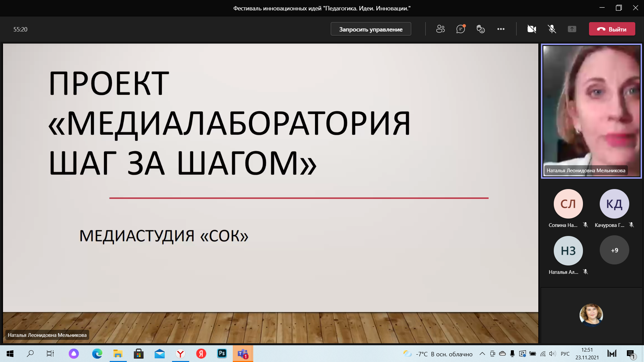Toggle the camera on
This screenshot has height=362, width=644.
[532, 29]
